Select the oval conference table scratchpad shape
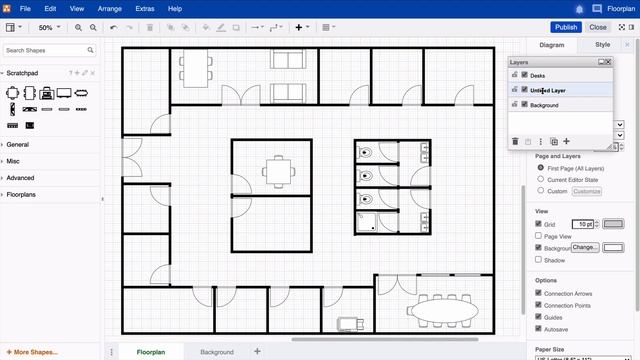The height and width of the screenshot is (360, 640). [x=81, y=93]
